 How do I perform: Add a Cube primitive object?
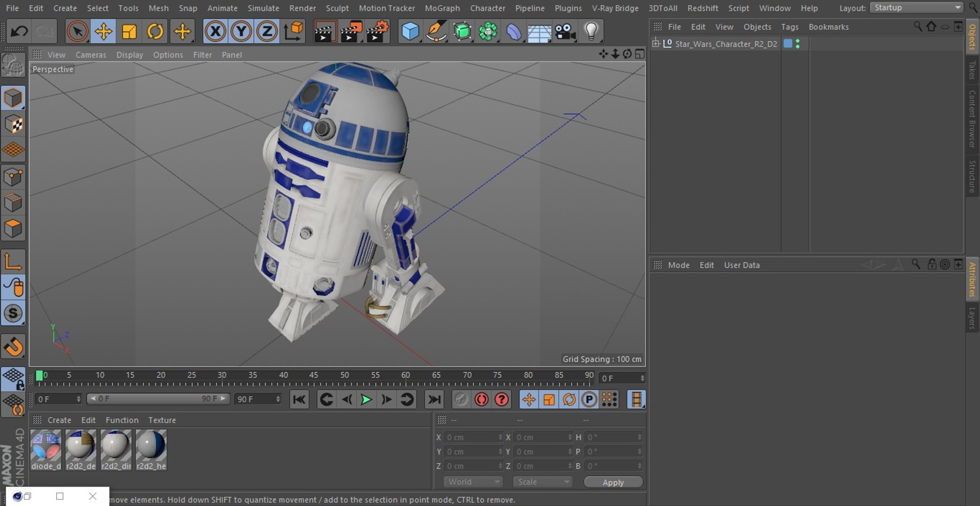tap(410, 32)
